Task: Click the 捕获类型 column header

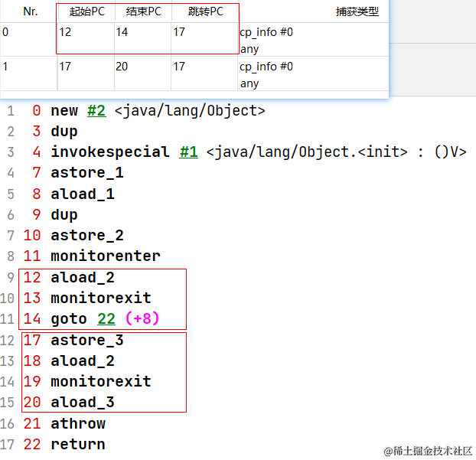Action: 357,11
